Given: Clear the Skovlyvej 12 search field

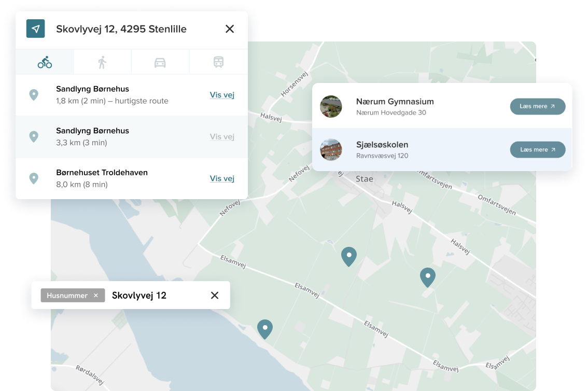Looking at the screenshot, I should pyautogui.click(x=215, y=295).
